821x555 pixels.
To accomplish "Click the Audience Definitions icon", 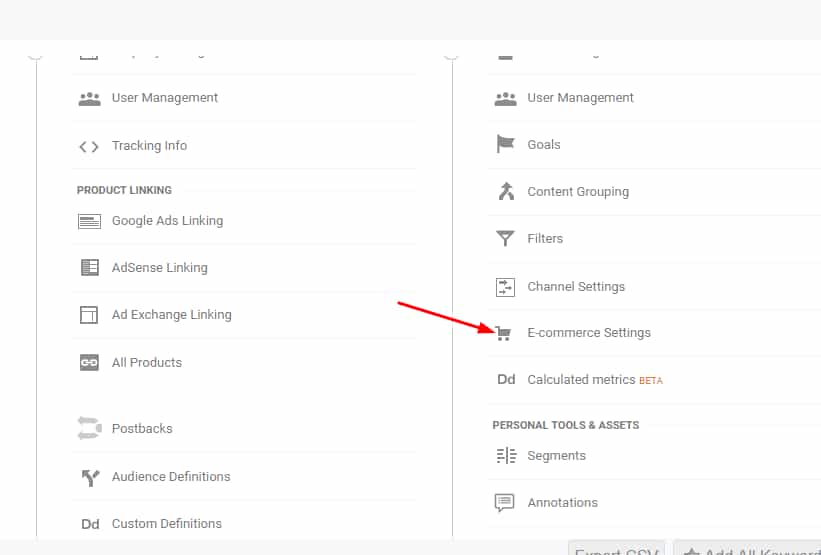I will (89, 477).
